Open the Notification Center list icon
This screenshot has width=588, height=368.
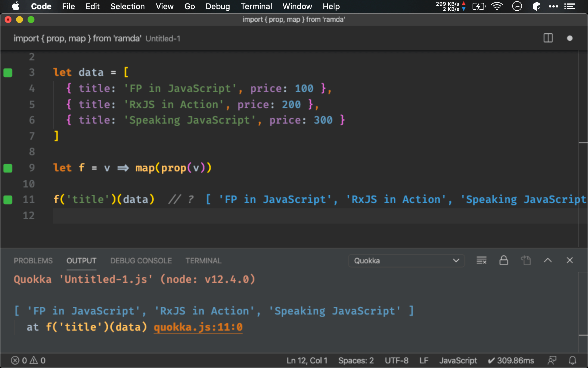point(569,6)
